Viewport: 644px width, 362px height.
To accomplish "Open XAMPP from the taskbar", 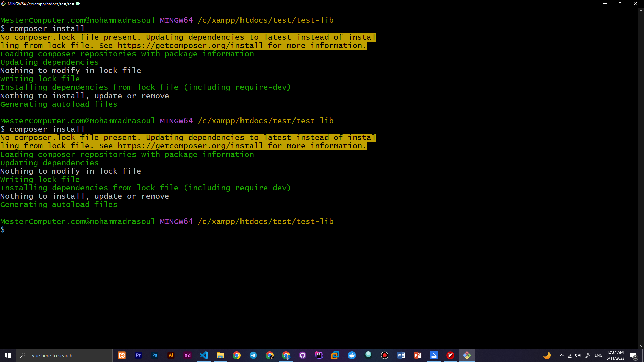I will tap(122, 355).
